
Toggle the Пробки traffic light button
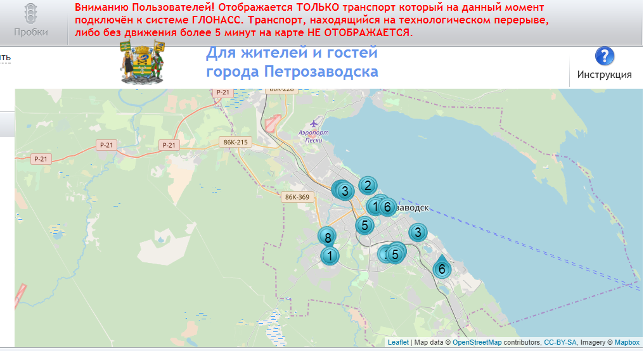[30, 22]
